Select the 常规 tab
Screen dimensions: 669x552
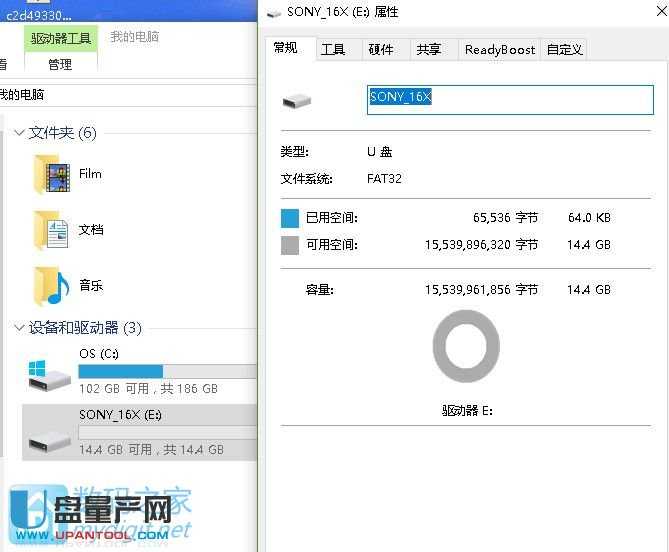286,48
